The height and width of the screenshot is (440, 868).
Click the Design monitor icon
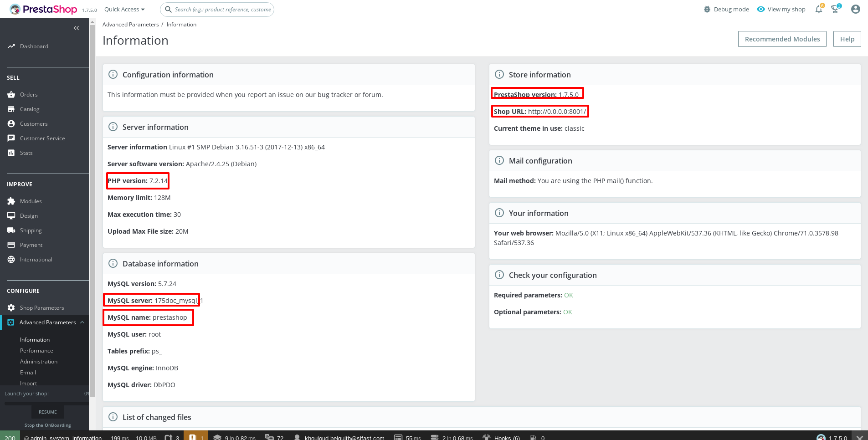pos(11,216)
